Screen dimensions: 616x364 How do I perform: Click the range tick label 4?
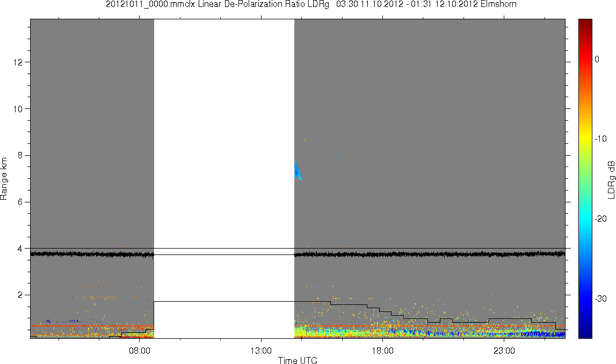[x=20, y=248]
